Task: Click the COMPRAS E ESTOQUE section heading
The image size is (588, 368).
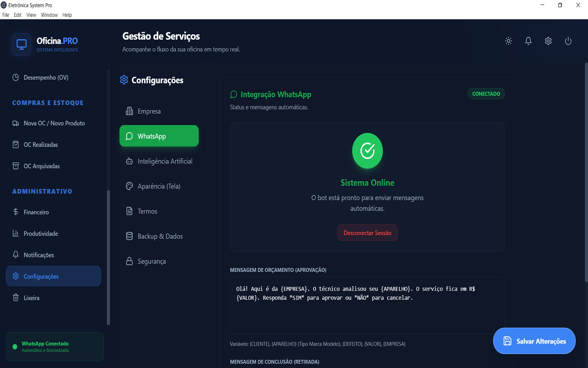Action: pyautogui.click(x=48, y=103)
